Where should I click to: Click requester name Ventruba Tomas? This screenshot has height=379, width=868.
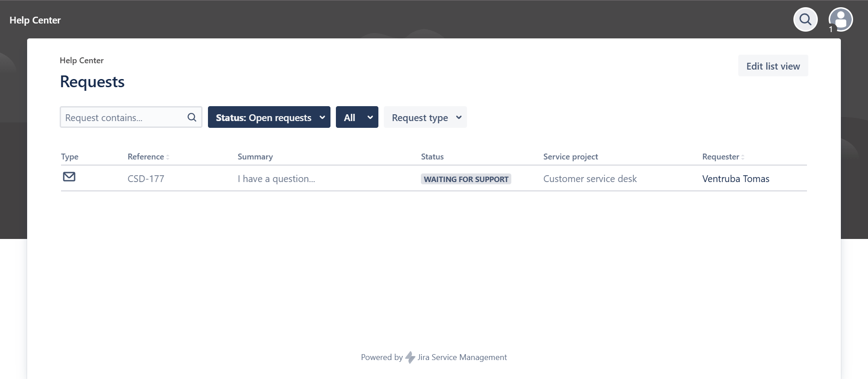736,179
